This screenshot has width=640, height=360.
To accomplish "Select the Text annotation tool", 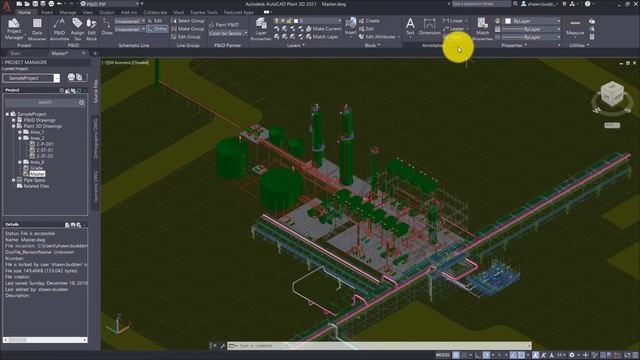I will (410, 27).
